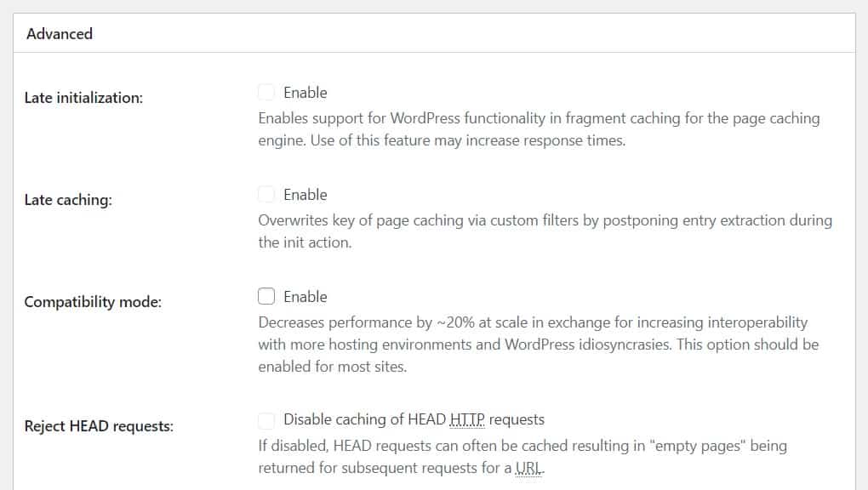Screen dimensions: 868x490
Task: Click the underlined URL abbreviation
Action: [x=527, y=468]
